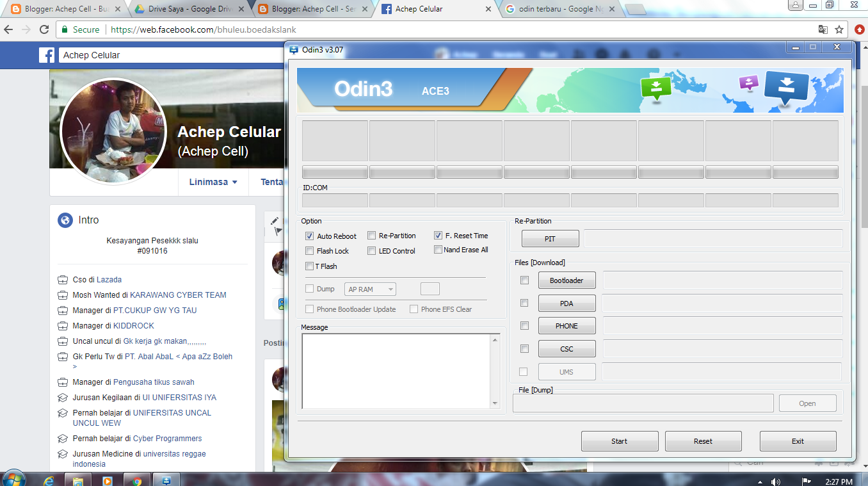Expand the Linimasa dropdown on profile
Viewport: 868px width, 486px height.
[x=213, y=182]
